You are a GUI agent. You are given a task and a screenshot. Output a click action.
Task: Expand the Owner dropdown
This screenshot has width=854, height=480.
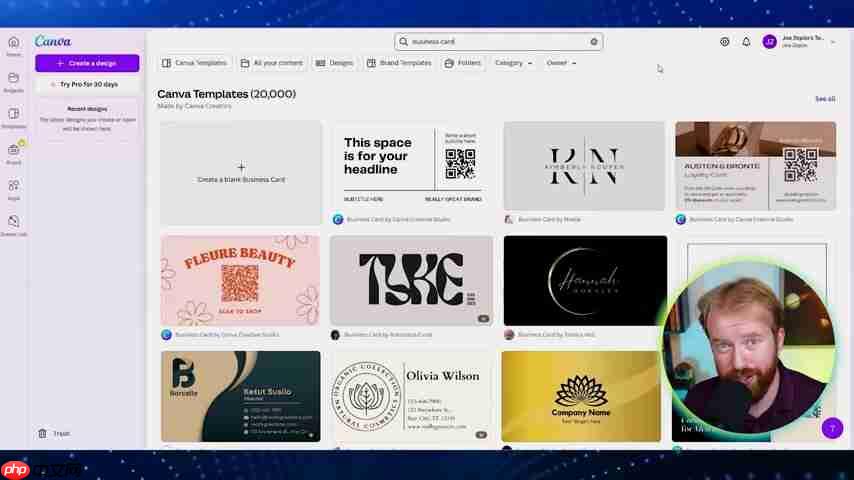561,63
